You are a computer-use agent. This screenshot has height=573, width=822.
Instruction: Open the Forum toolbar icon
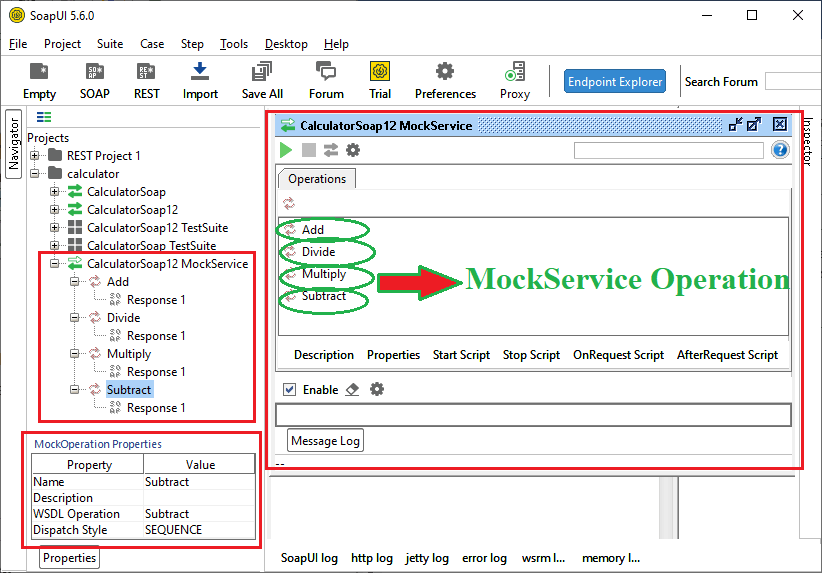point(326,81)
